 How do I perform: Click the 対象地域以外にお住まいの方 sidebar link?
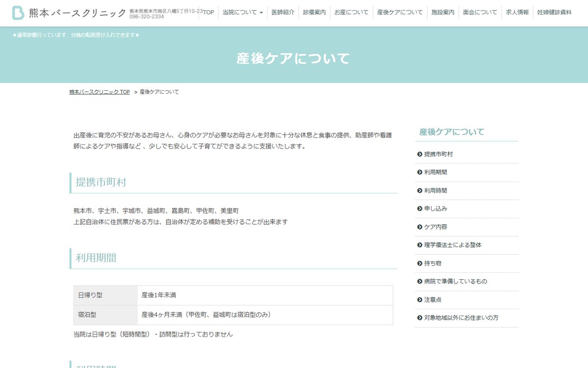click(462, 317)
